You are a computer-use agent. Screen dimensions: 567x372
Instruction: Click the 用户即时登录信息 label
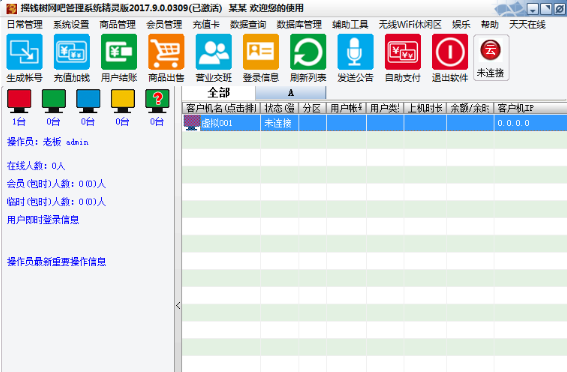(x=43, y=219)
